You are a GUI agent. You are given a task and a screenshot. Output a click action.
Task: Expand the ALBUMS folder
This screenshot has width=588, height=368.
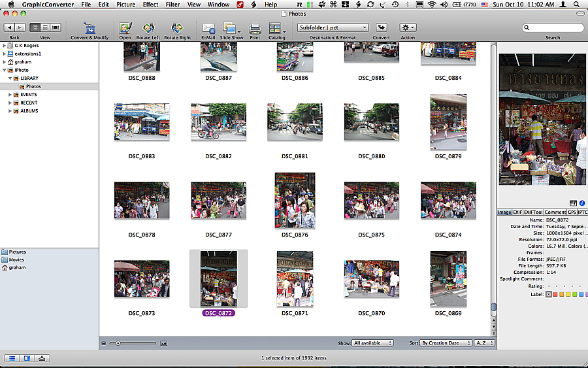[10, 111]
